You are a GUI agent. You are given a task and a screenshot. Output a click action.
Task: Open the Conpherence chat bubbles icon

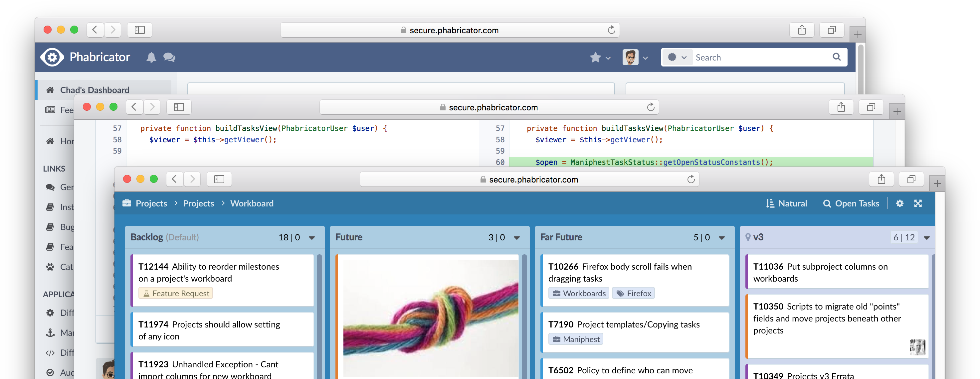(x=169, y=58)
